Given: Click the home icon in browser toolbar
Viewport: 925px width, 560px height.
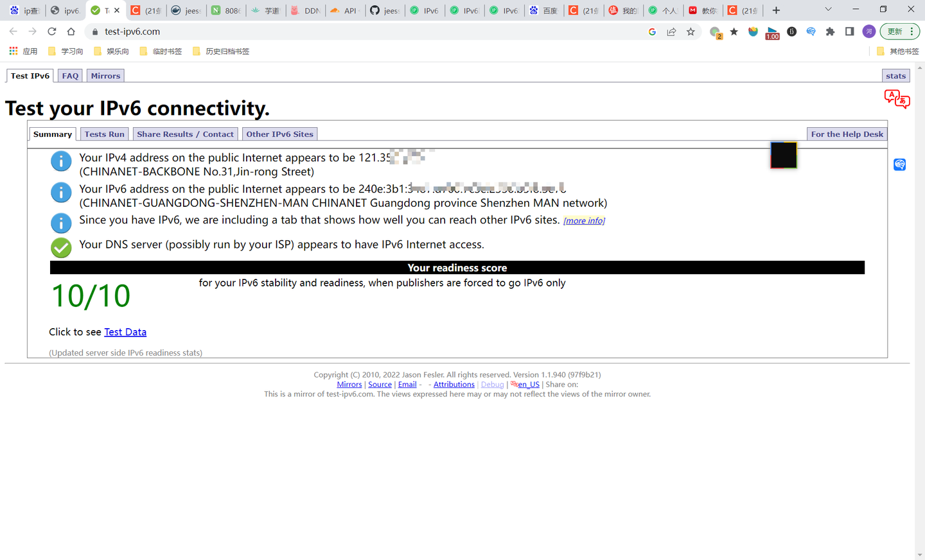Looking at the screenshot, I should (71, 31).
